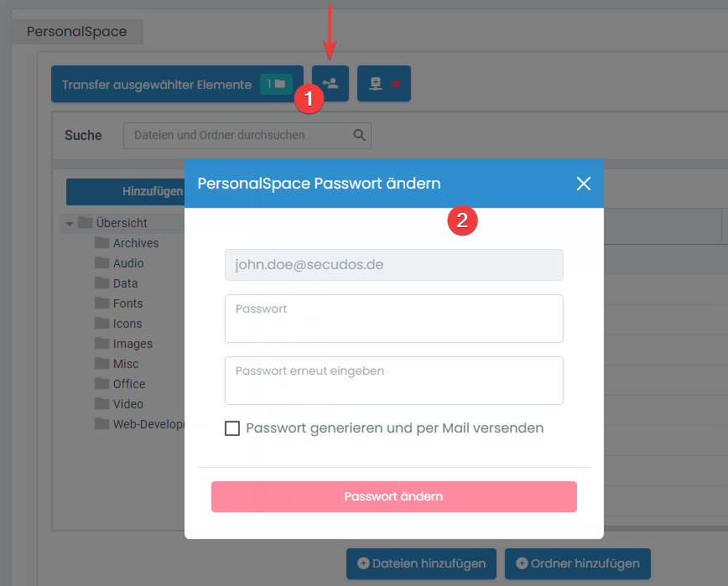Click the Video folder icon
728x586 pixels.
click(x=102, y=404)
